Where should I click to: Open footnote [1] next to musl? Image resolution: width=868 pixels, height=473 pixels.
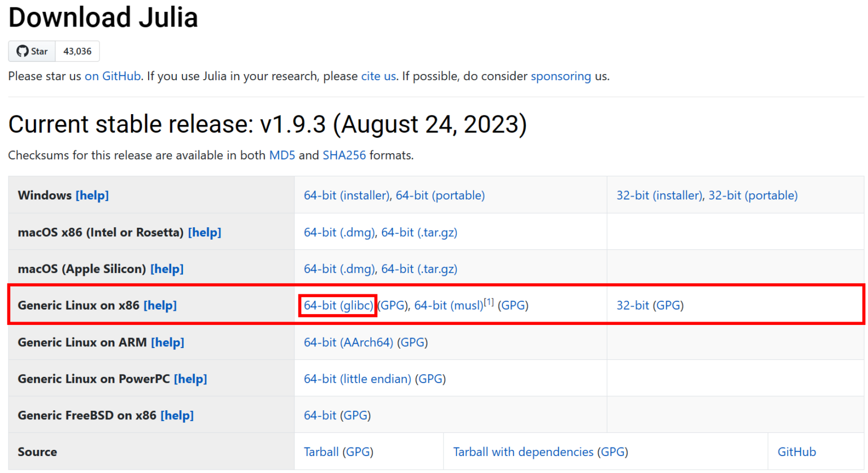click(489, 302)
